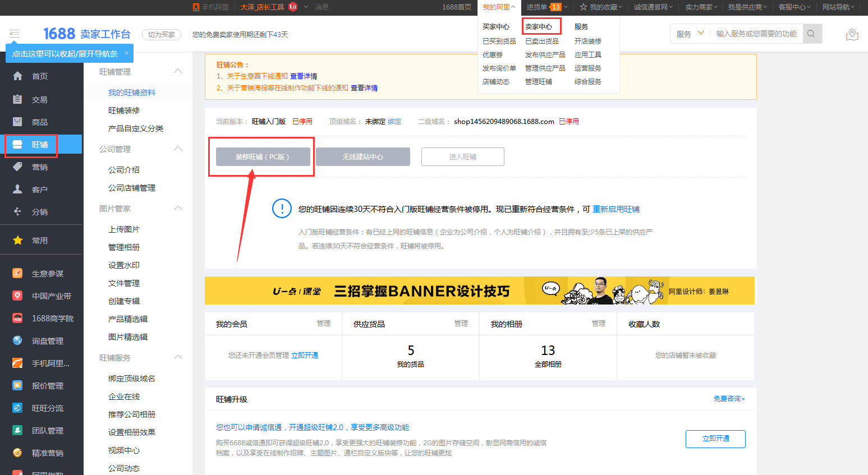Switch to buyer with 切为买家
The height and width of the screenshot is (475, 868).
(162, 35)
